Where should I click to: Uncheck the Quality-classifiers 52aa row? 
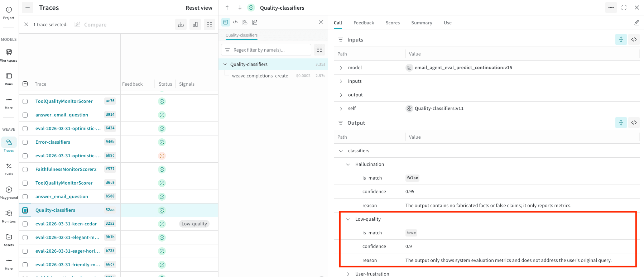click(25, 210)
